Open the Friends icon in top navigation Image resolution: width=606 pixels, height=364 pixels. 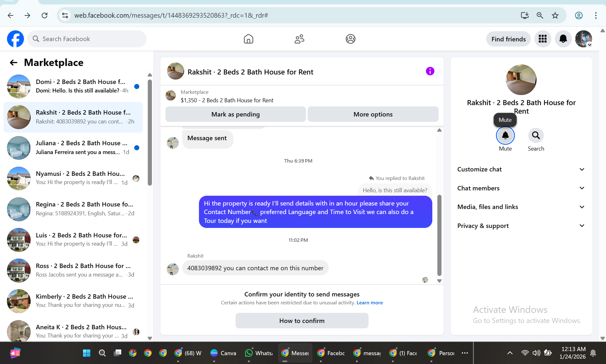[x=299, y=39]
